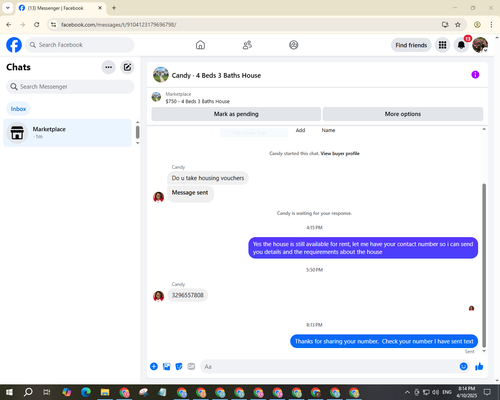Open Chrome tab search dropdown arrow
This screenshot has width=500, height=400.
[x=8, y=8]
